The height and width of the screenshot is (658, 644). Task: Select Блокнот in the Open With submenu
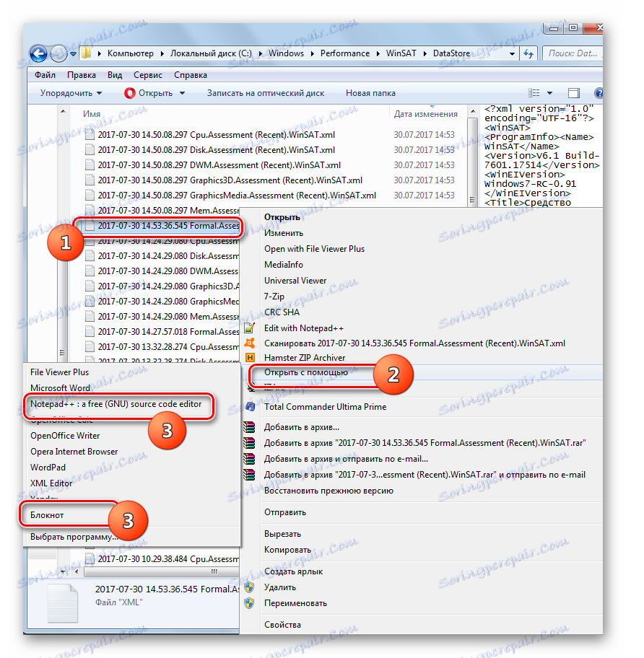point(47,515)
